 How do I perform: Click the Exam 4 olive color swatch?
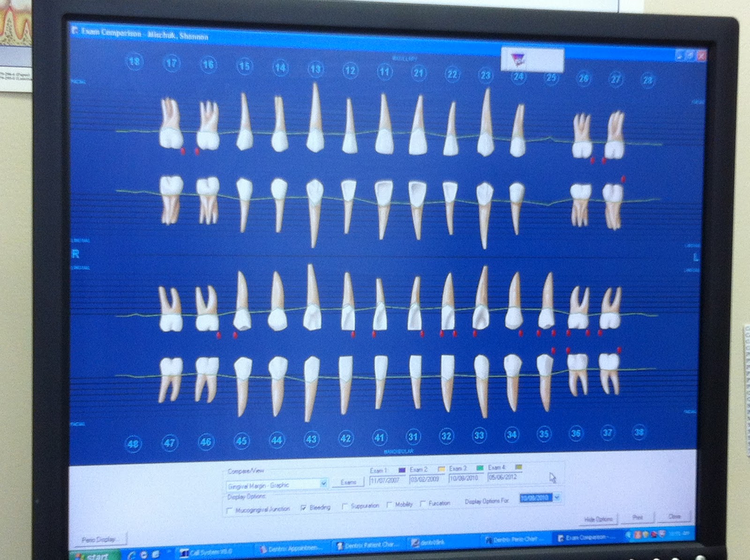pyautogui.click(x=518, y=467)
